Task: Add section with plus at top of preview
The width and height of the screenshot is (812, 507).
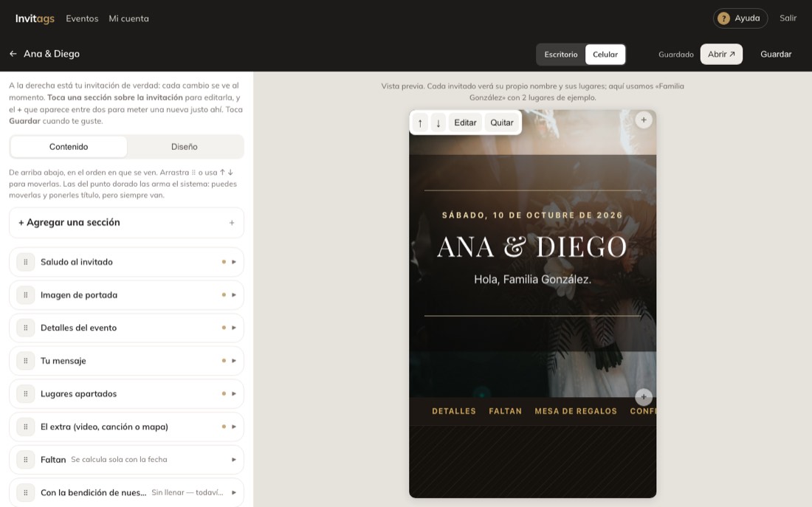Action: pyautogui.click(x=644, y=120)
